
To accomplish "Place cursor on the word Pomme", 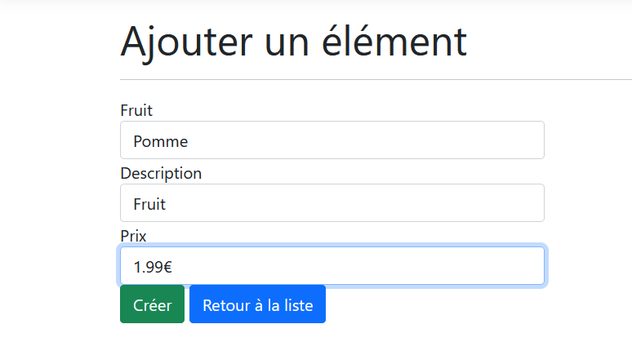I will tap(161, 141).
